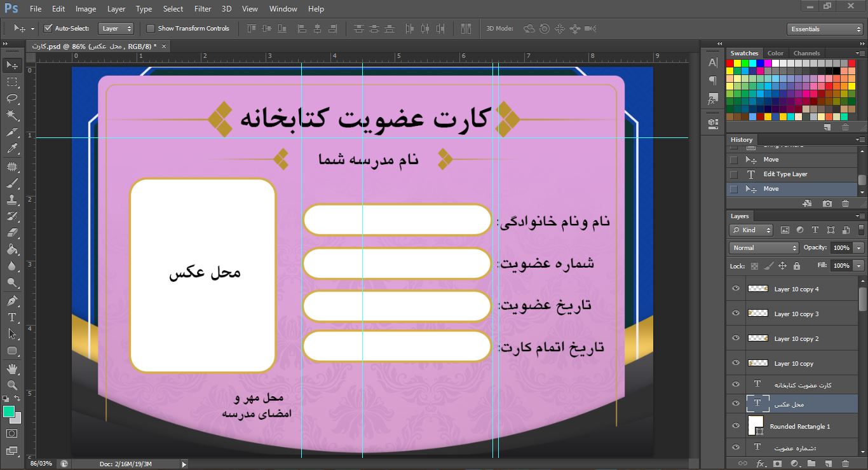Screen dimensions: 868x470
Task: Select the Pen tool
Action: click(x=12, y=300)
